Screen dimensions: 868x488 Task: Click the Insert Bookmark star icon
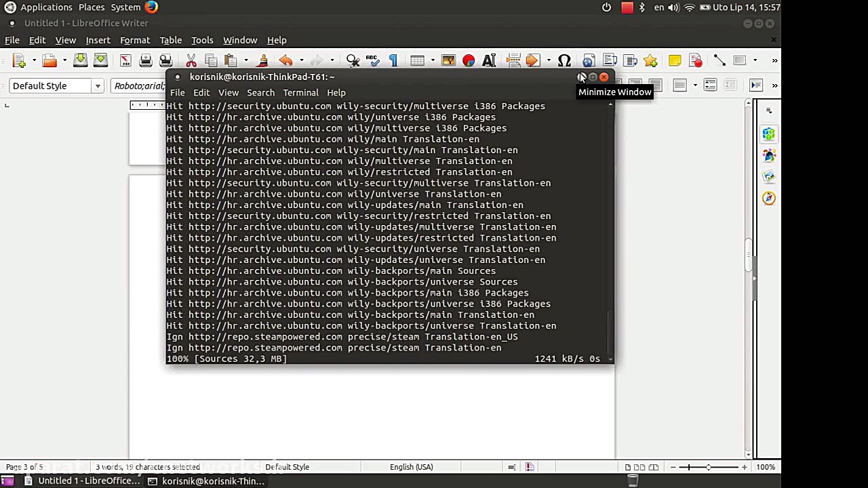tap(650, 61)
